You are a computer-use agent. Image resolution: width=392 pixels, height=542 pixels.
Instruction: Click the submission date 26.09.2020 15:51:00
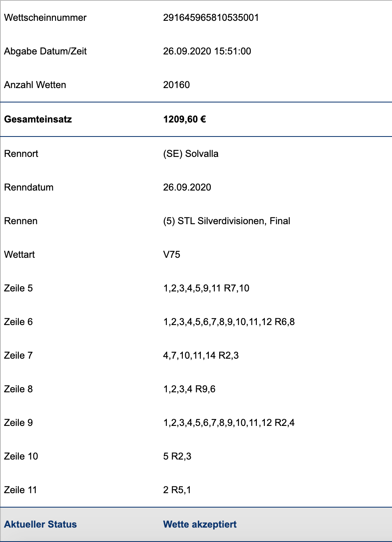coord(207,51)
